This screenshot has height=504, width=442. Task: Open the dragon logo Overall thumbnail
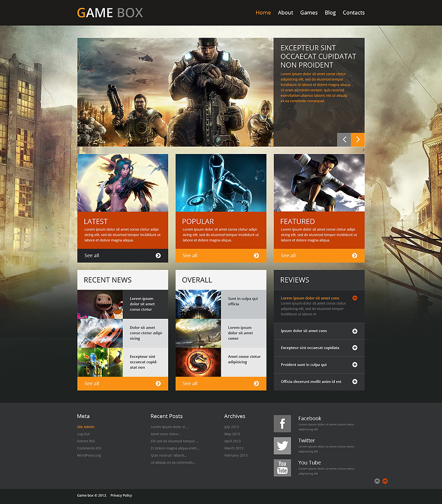click(x=198, y=362)
